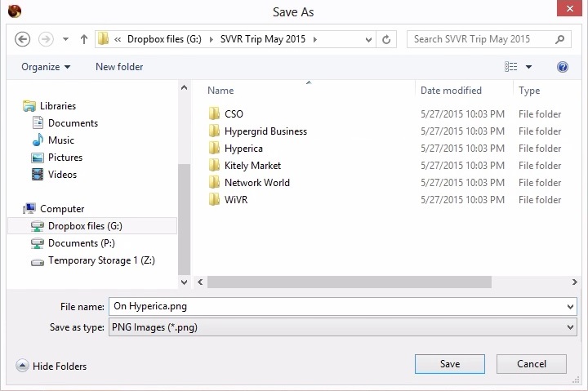Open address bar previous locations dropdown

pyautogui.click(x=368, y=39)
